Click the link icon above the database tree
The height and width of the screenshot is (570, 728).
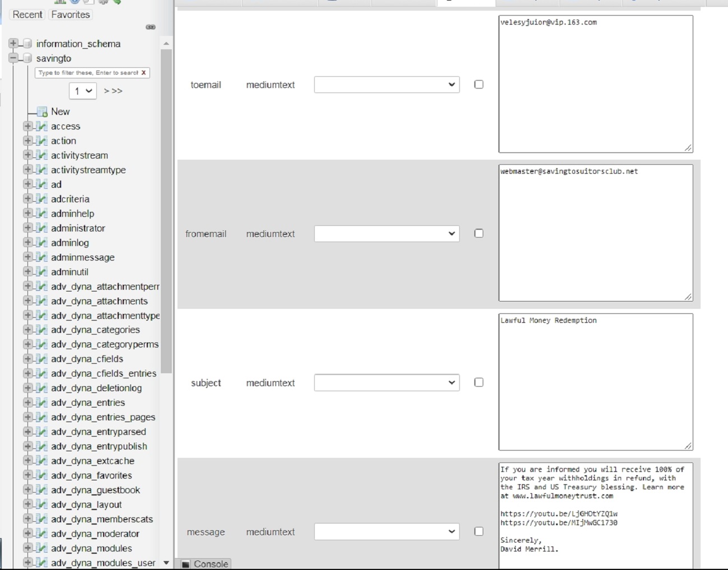coord(151,27)
